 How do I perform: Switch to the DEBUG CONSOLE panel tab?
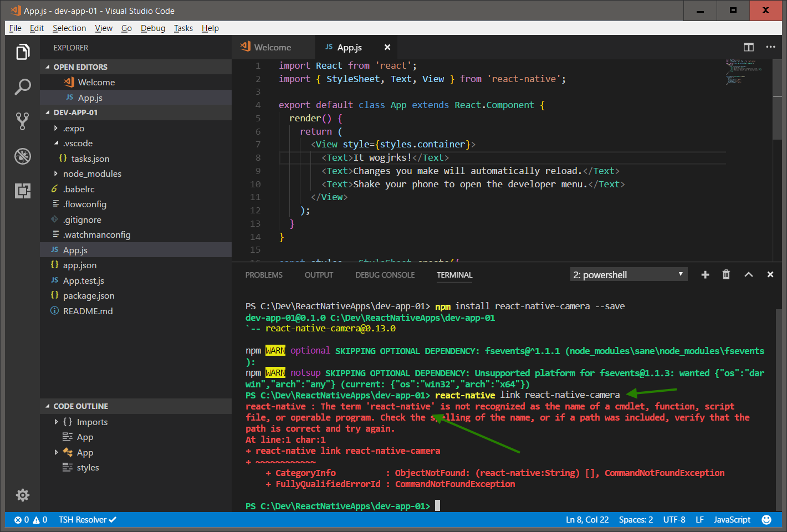click(x=385, y=275)
